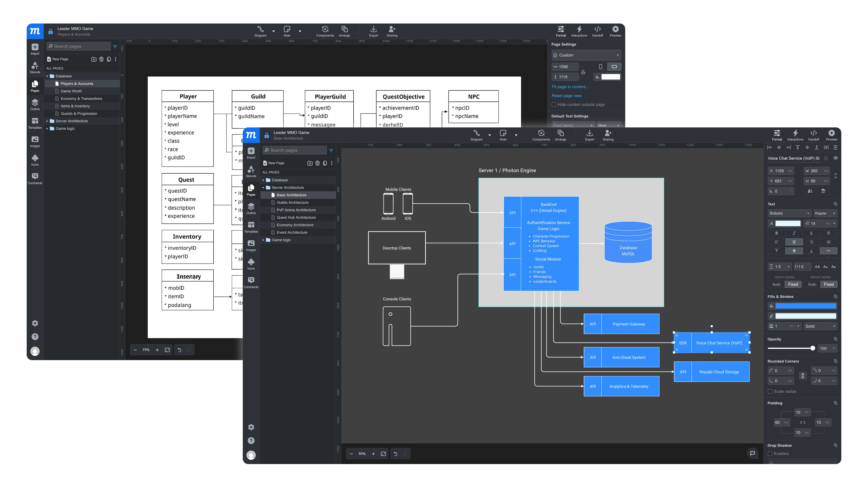Expand the Game logic folder in front window
Viewport: 868px width, 488px height.
[263, 240]
